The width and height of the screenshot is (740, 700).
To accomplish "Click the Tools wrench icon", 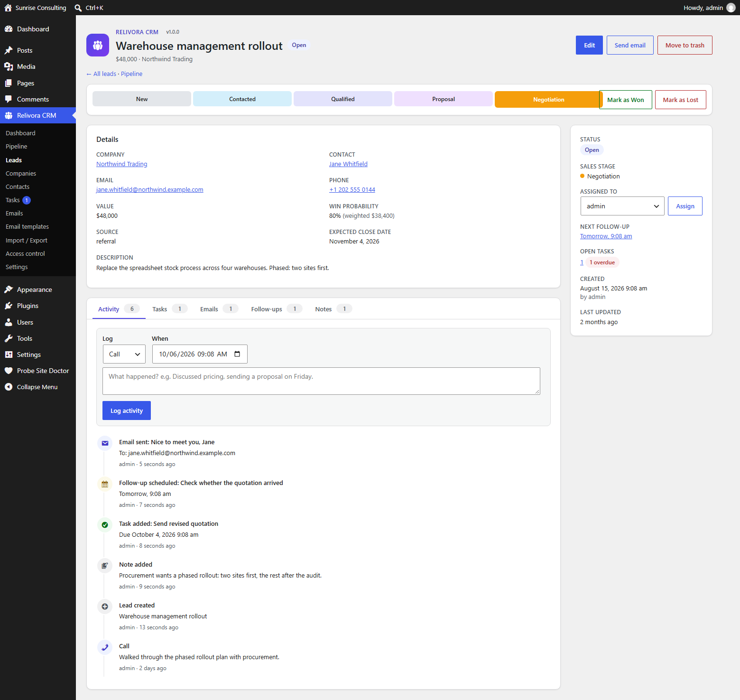I will 9,338.
